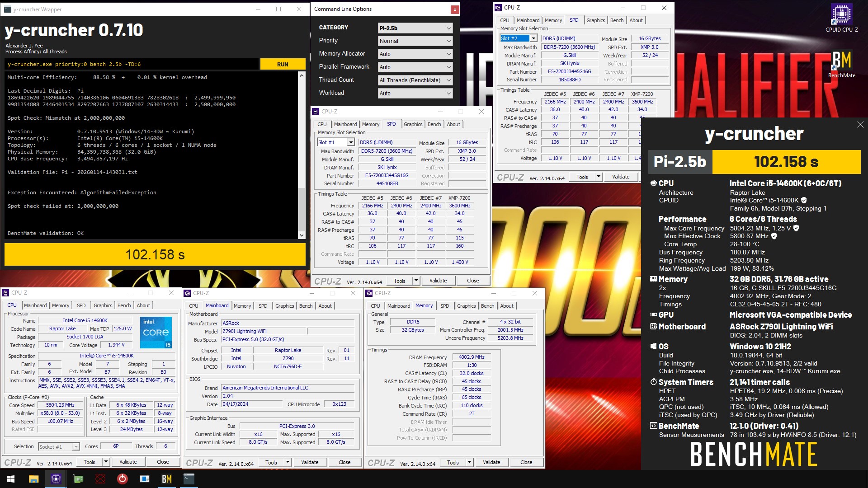This screenshot has width=868, height=488.
Task: Open Thread Count dropdown All Threads (BenchMate)
Action: (415, 80)
